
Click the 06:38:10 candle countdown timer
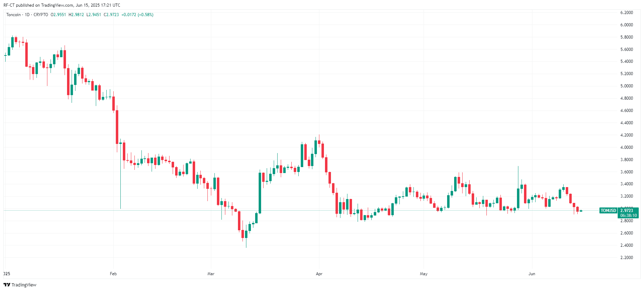point(628,216)
